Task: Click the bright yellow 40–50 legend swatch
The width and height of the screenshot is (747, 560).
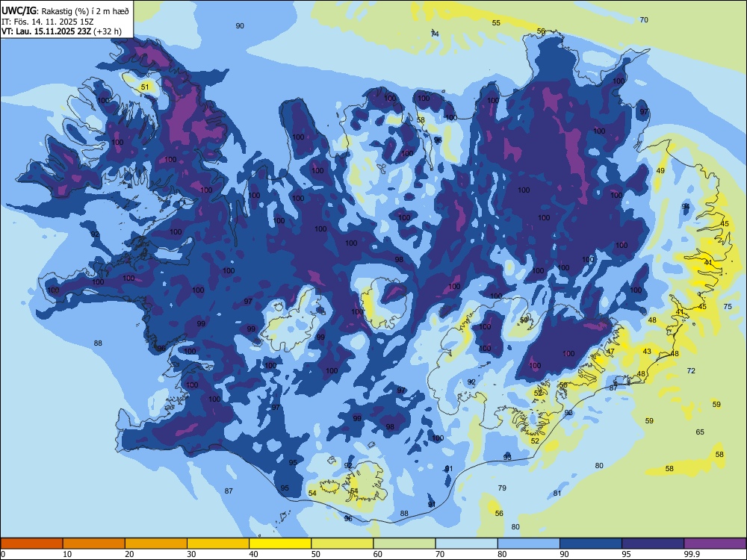Action: (280, 544)
